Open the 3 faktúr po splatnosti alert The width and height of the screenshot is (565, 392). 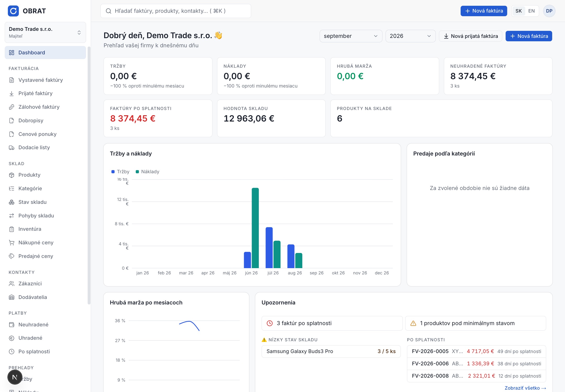pyautogui.click(x=332, y=323)
